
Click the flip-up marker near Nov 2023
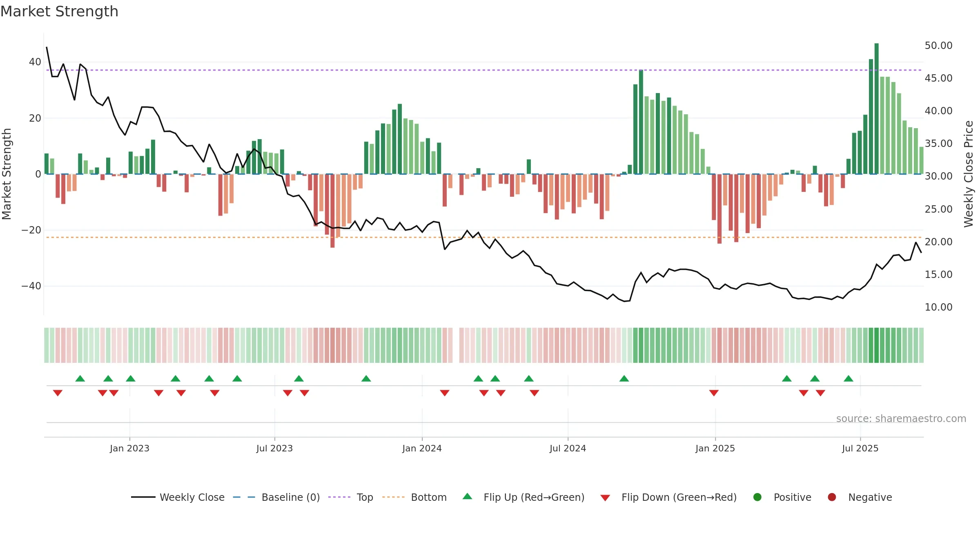click(366, 378)
